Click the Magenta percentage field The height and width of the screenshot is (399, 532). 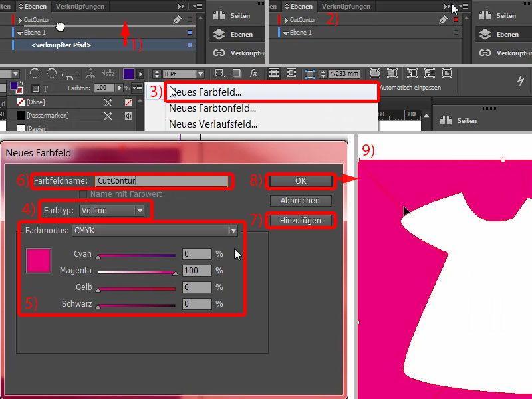197,271
